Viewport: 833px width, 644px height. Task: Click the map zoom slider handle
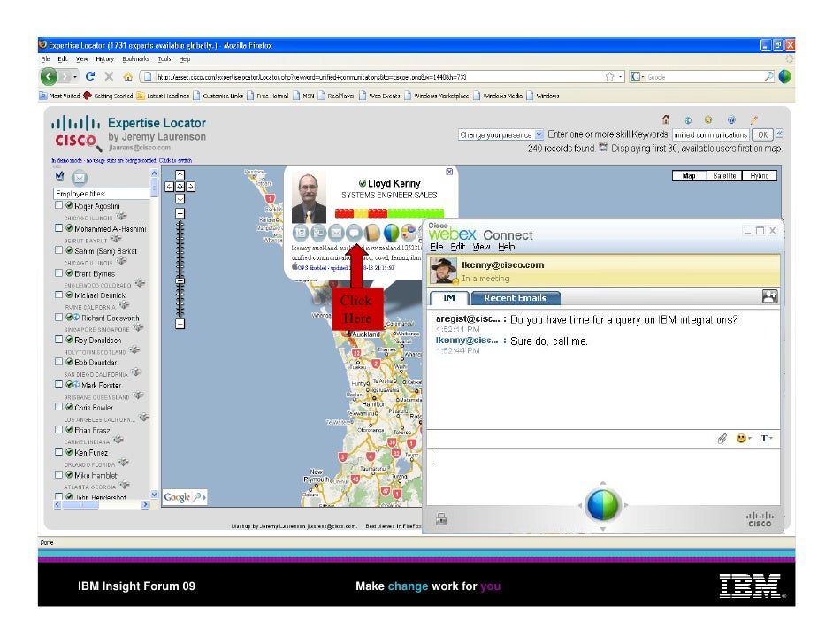pyautogui.click(x=180, y=280)
